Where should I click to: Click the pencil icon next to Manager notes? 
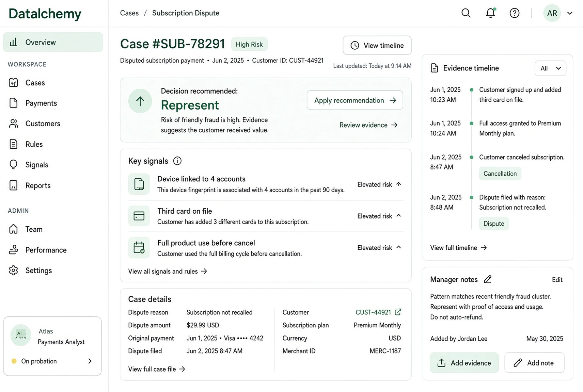pyautogui.click(x=488, y=279)
